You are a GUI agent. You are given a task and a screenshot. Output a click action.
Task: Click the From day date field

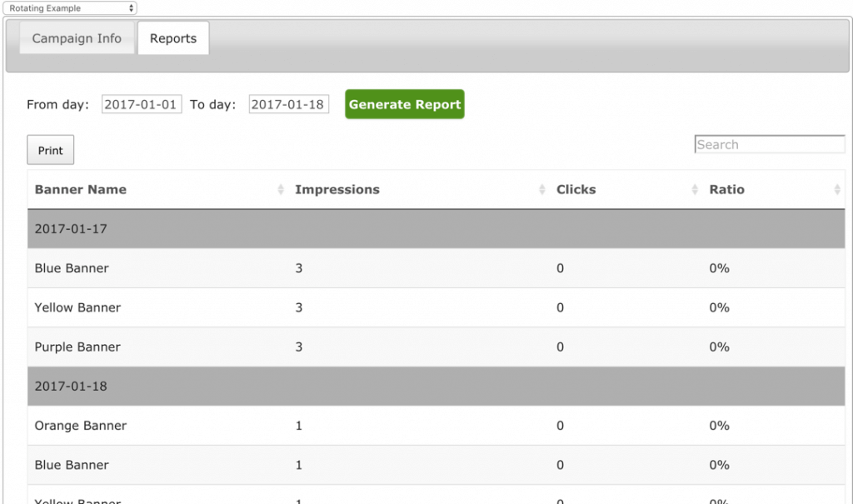tap(142, 104)
